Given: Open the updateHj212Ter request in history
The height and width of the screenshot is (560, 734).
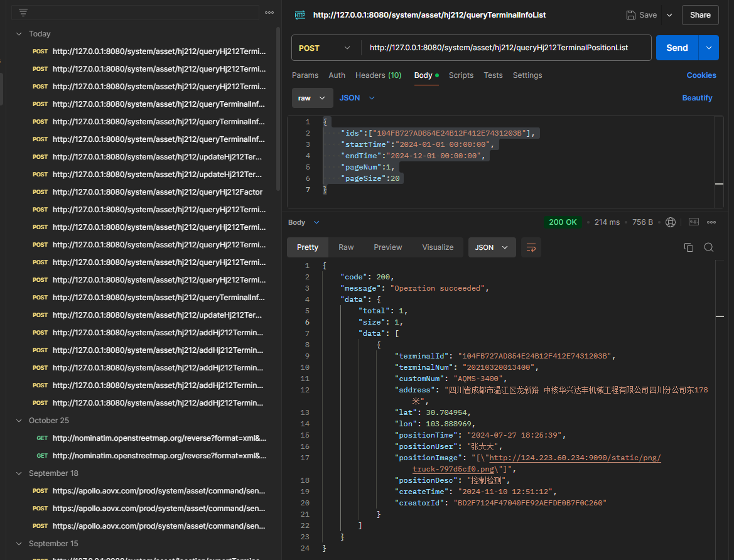Looking at the screenshot, I should point(157,157).
